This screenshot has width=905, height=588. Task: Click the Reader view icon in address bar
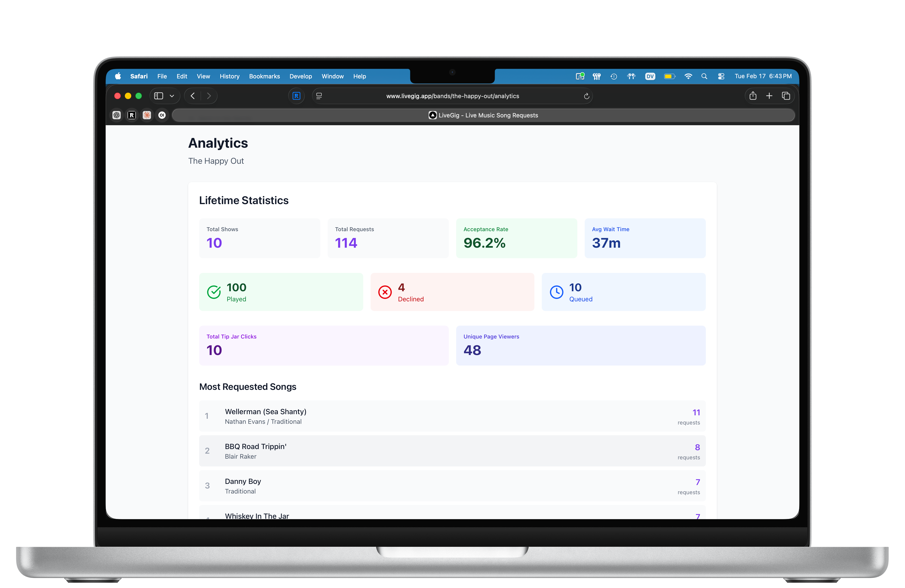pyautogui.click(x=319, y=96)
